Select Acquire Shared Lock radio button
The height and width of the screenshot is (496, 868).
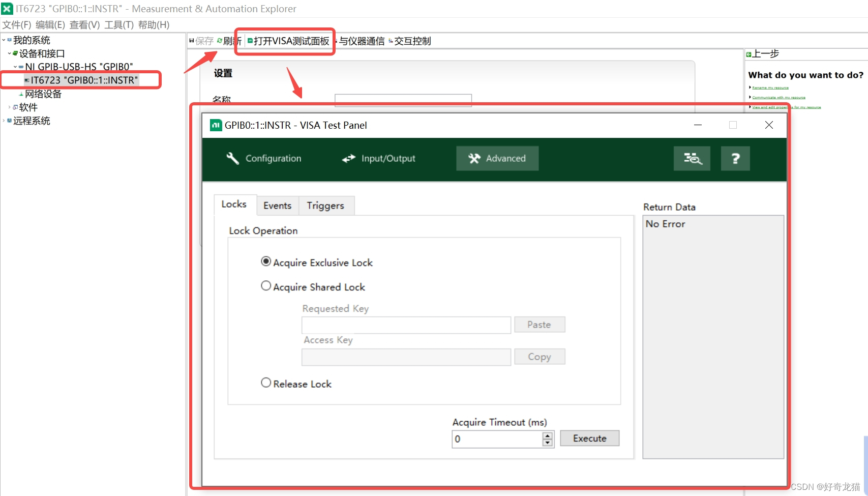pyautogui.click(x=266, y=286)
